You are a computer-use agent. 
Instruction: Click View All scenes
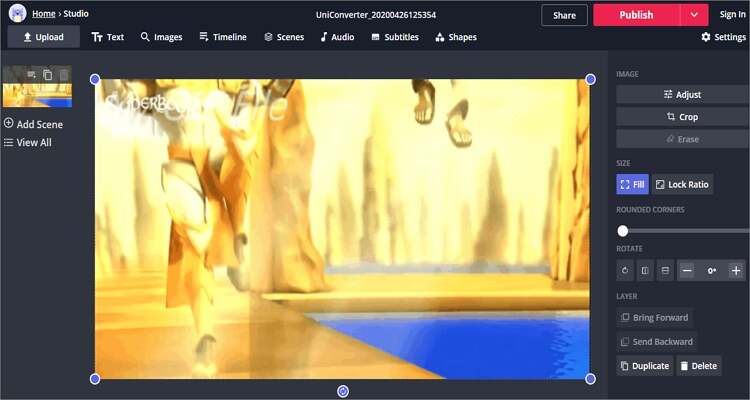click(x=28, y=143)
